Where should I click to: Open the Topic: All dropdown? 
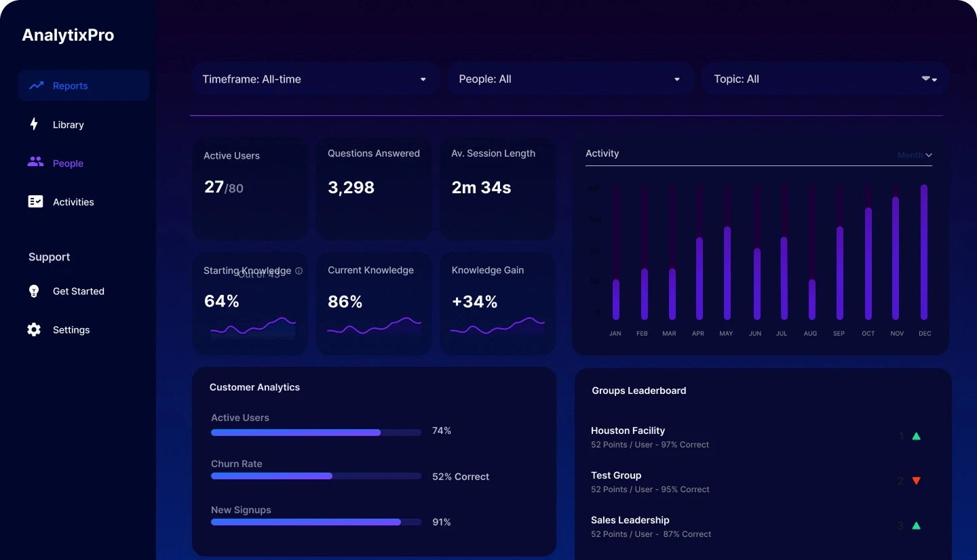click(x=823, y=79)
